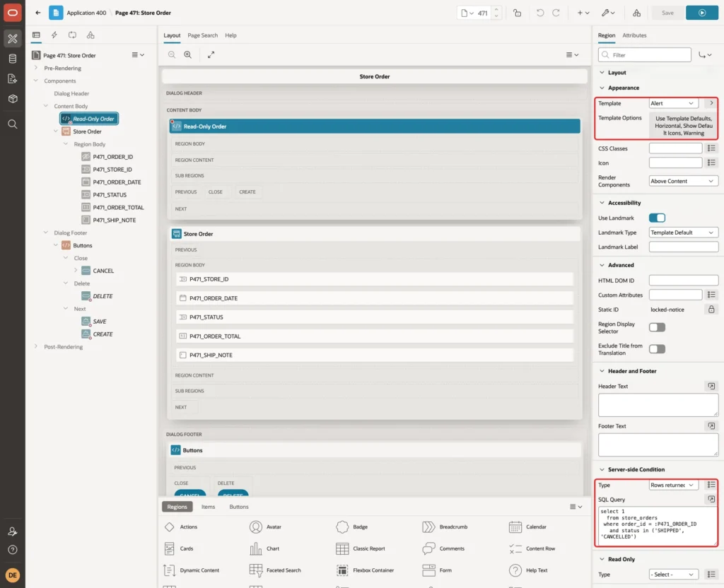This screenshot has height=588, width=724.
Task: Toggle Use Landmark switch off
Action: (657, 218)
